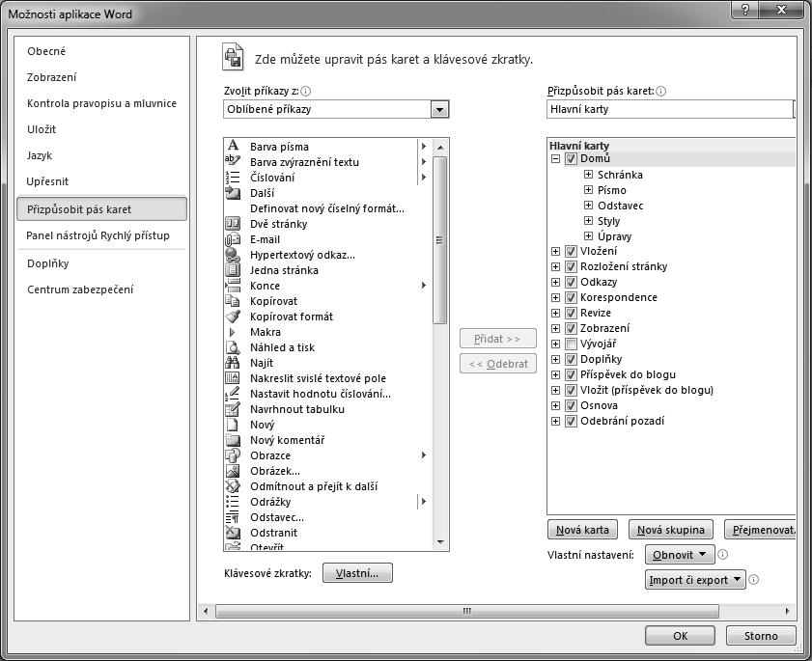Confirm with the OK button

pos(680,636)
